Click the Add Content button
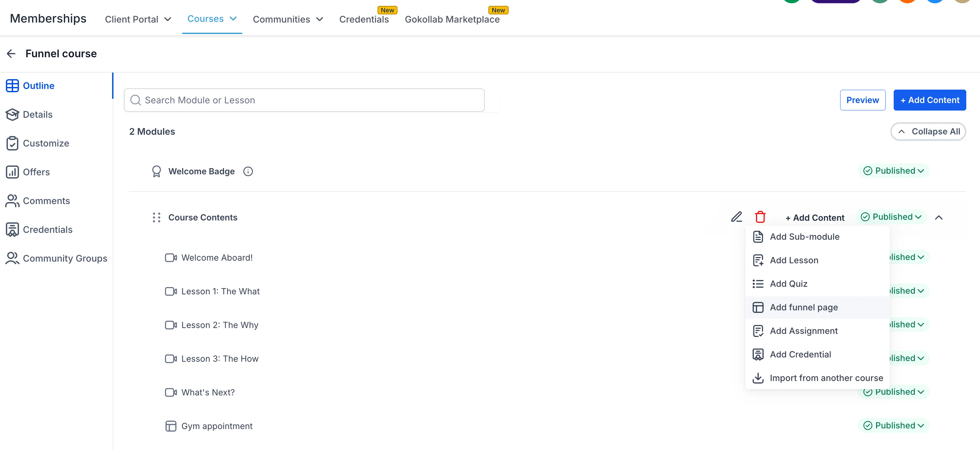The height and width of the screenshot is (450, 980). (x=930, y=100)
